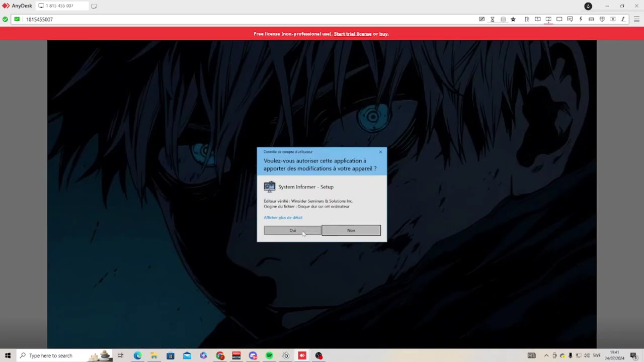Open the AnyDesk whiteboard pencil icon
This screenshot has height=362, width=644.
click(623, 19)
